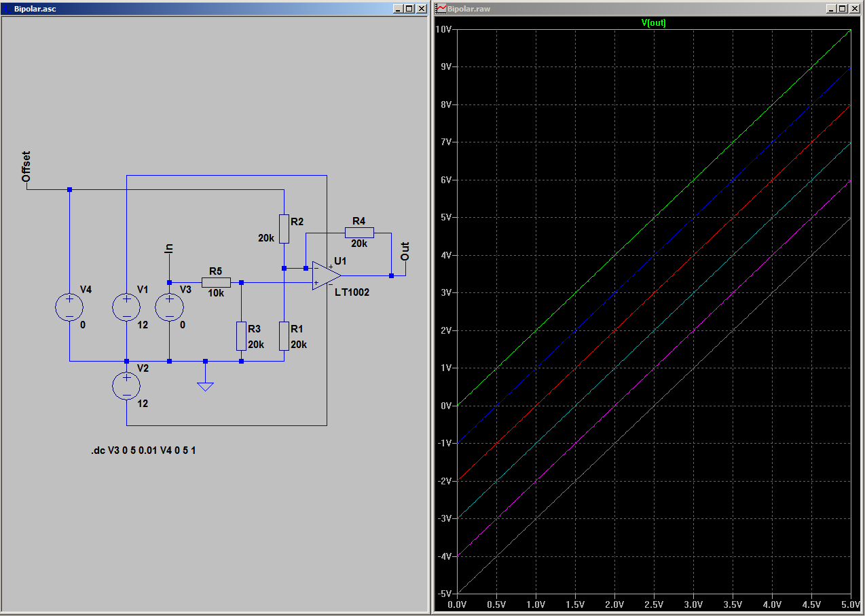
Task: Click the R5 resistor symbol
Action: click(x=216, y=282)
